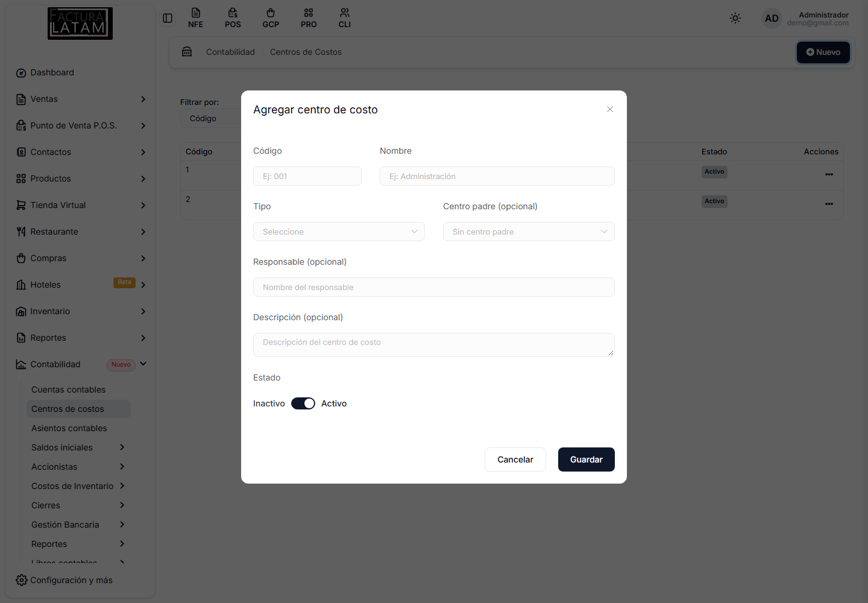Close the Agregar centro de costo dialog

coord(610,109)
